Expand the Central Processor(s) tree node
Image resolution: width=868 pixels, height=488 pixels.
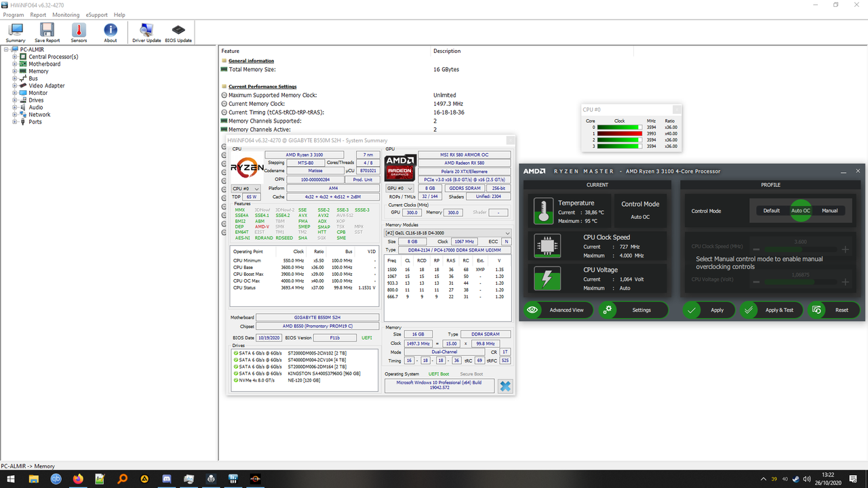pyautogui.click(x=14, y=57)
